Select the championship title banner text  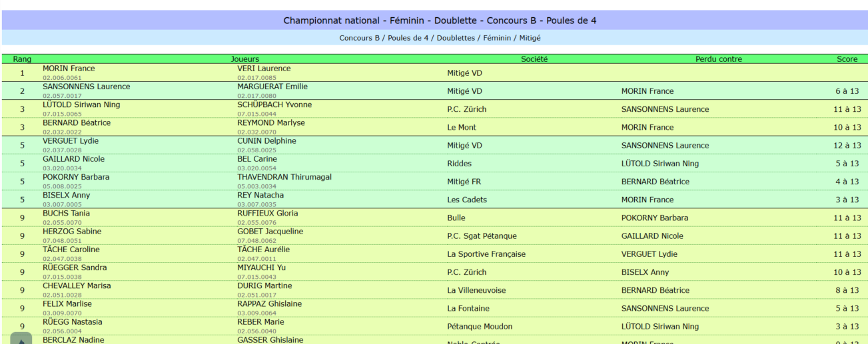(440, 21)
